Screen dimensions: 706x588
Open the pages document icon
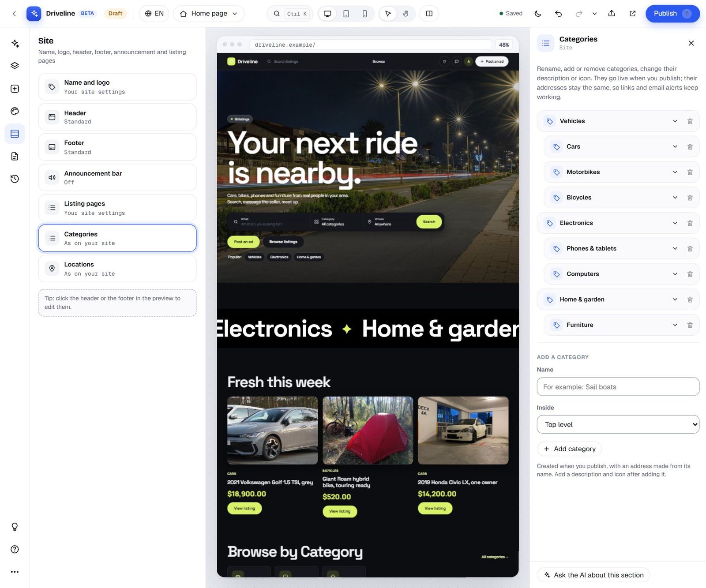[x=15, y=156]
